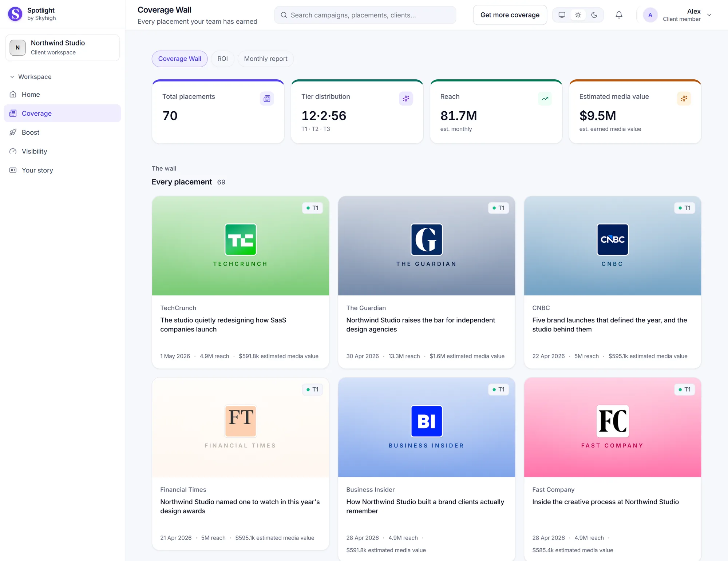Switch to the Monthly report tab
The image size is (728, 561).
265,59
